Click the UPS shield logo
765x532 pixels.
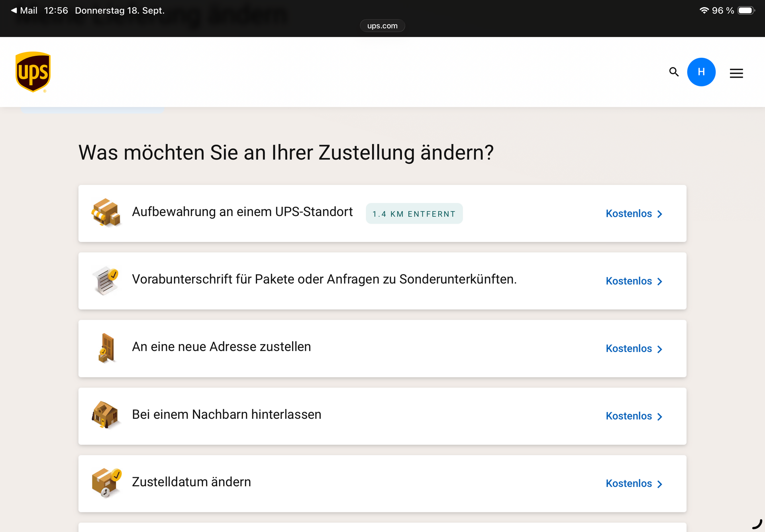(x=33, y=72)
